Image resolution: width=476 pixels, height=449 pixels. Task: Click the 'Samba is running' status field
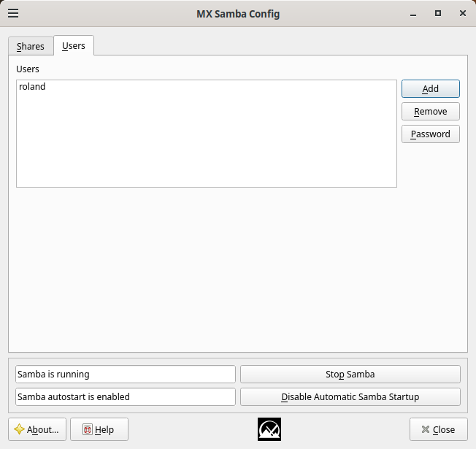tap(125, 374)
